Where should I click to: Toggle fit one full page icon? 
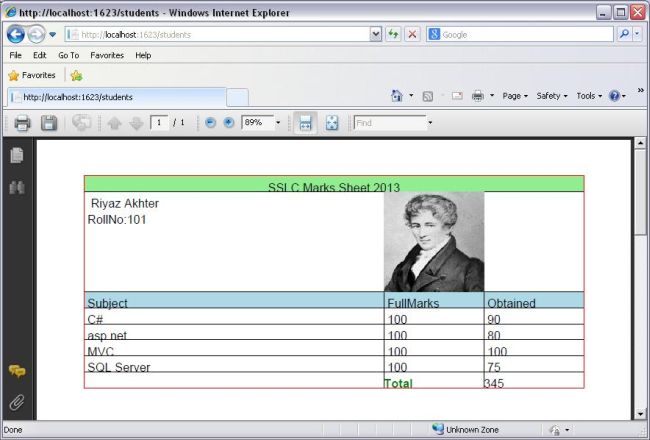click(332, 123)
